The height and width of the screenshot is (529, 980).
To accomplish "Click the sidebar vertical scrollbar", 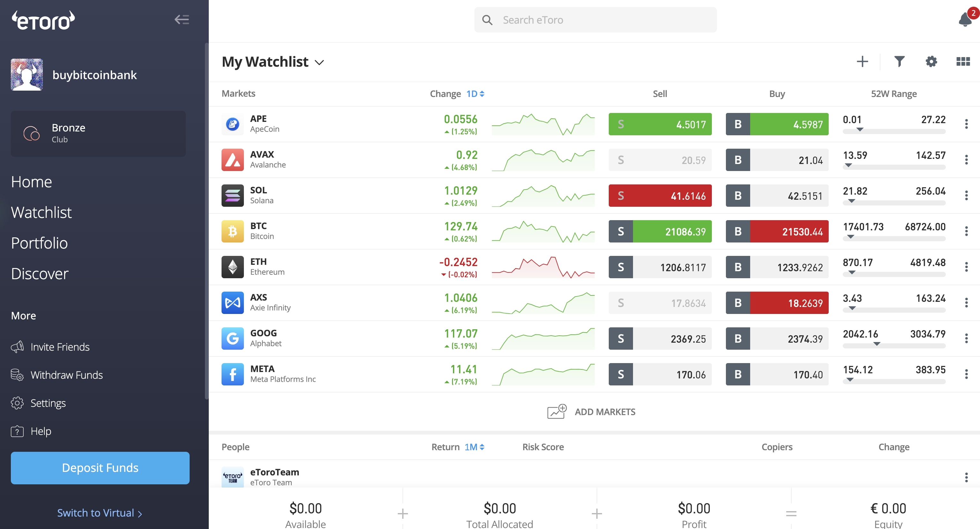I will point(207,221).
